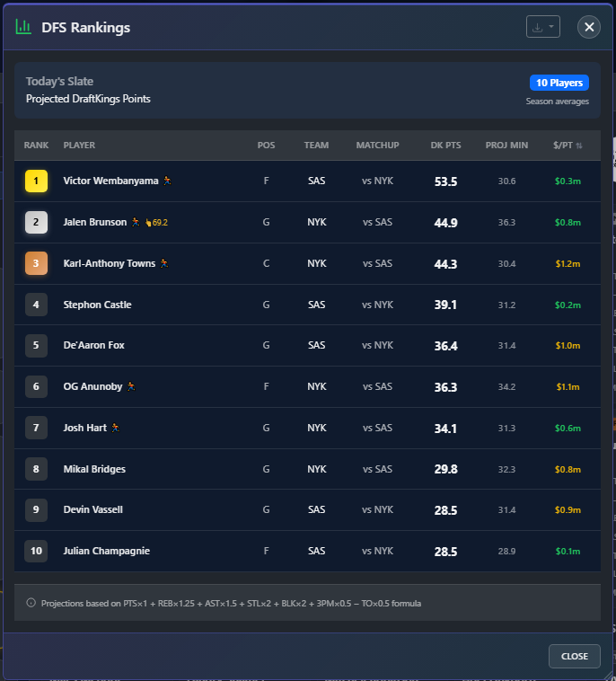This screenshot has height=681, width=616.
Task: Click the projections formula footnote text
Action: tap(231, 603)
